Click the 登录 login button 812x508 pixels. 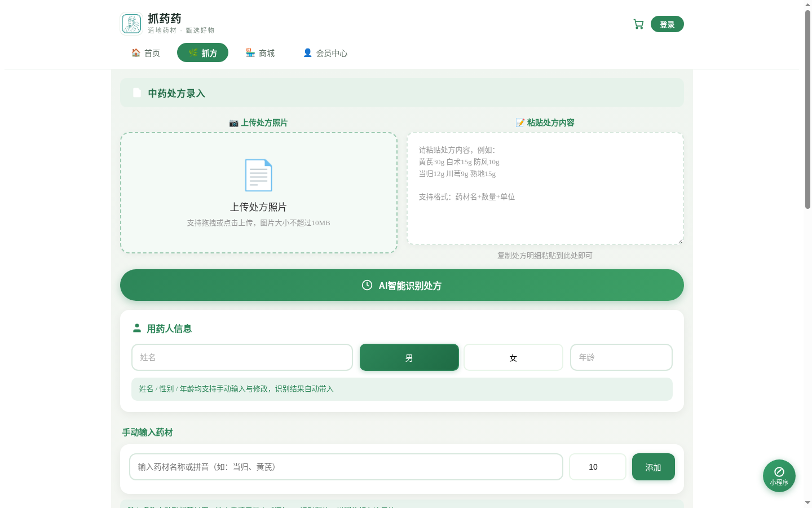tap(667, 24)
